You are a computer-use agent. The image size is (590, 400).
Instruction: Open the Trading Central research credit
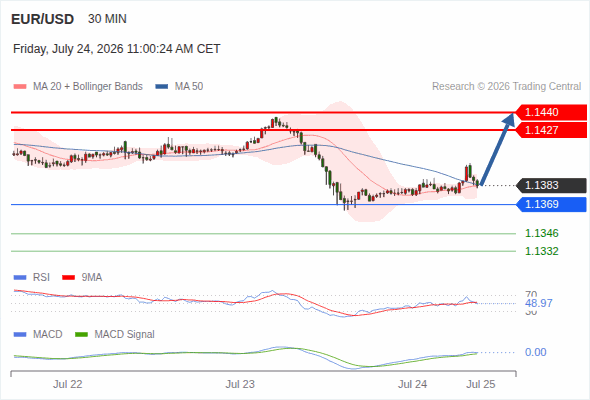[x=506, y=87]
